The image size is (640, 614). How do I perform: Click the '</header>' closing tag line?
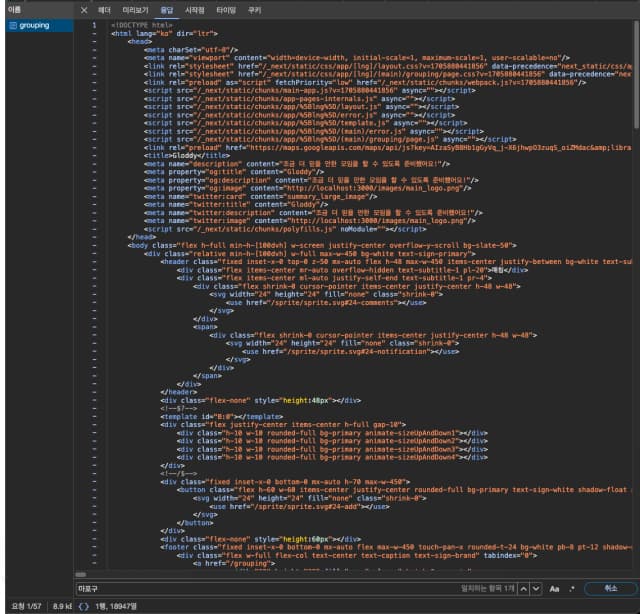point(178,392)
